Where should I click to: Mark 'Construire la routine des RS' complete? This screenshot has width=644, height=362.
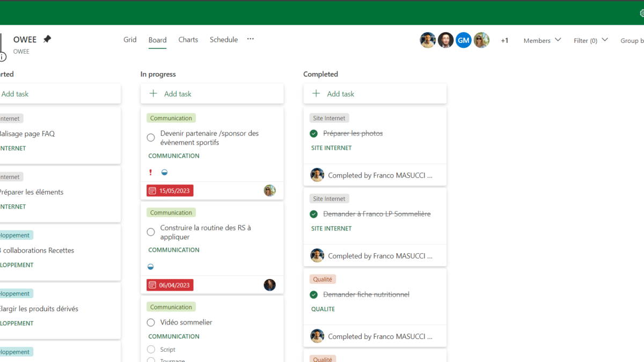tap(151, 232)
